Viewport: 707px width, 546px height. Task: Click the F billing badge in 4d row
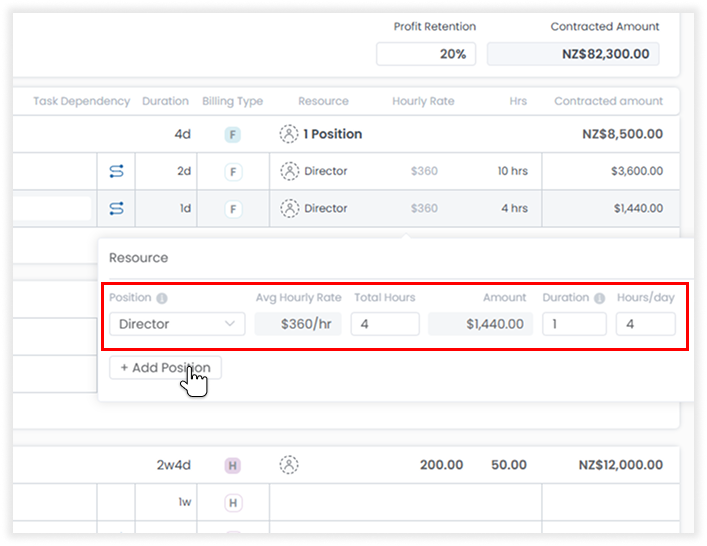pyautogui.click(x=233, y=134)
